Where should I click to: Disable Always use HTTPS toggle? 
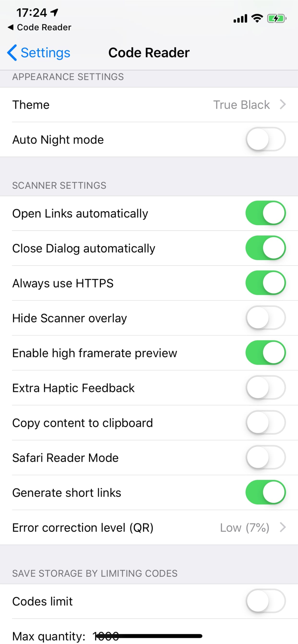(x=265, y=283)
